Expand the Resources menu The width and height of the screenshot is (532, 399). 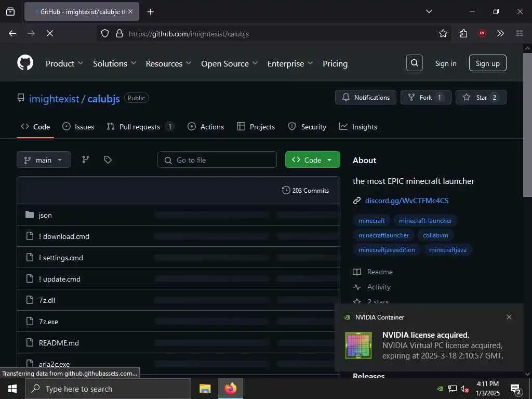pyautogui.click(x=168, y=63)
